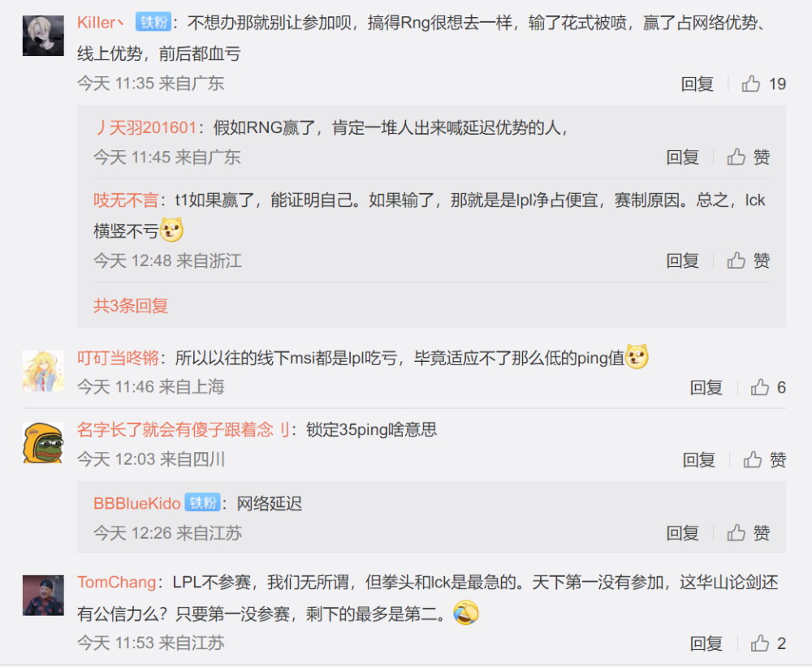Open TomChang's avatar
812x667 pixels.
tap(44, 595)
